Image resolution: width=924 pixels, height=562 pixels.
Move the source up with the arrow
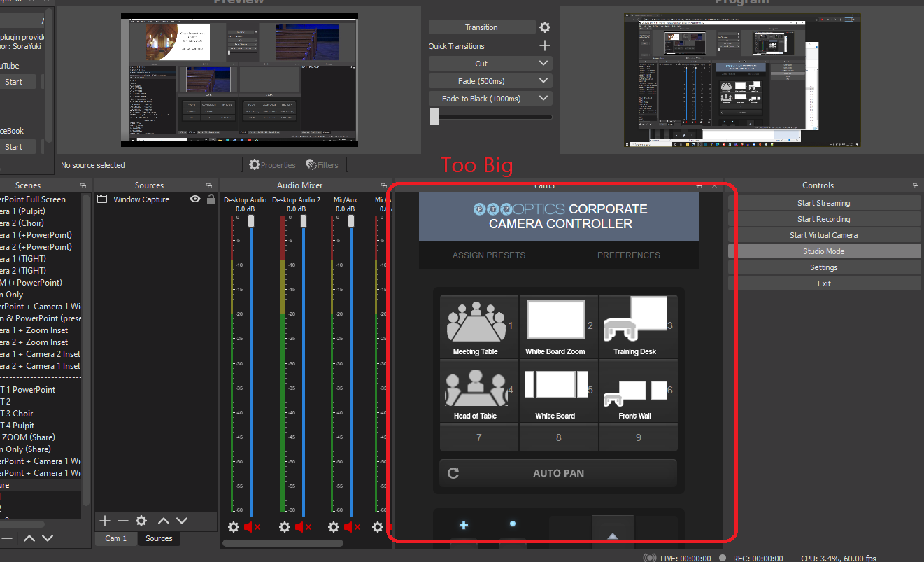coord(163,521)
